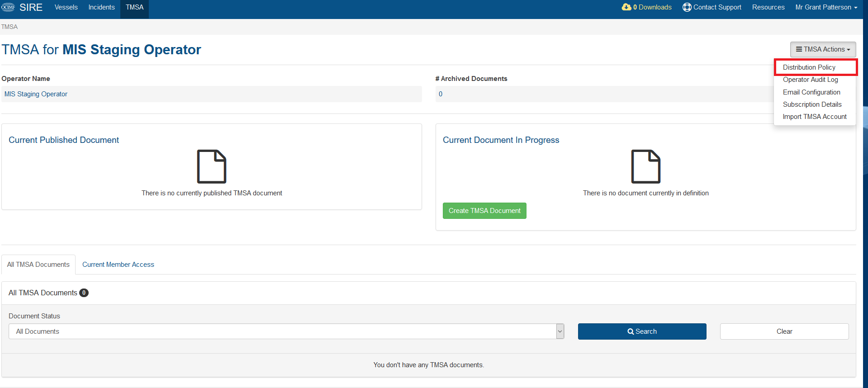
Task: Open the Document Status dropdown
Action: pyautogui.click(x=286, y=331)
